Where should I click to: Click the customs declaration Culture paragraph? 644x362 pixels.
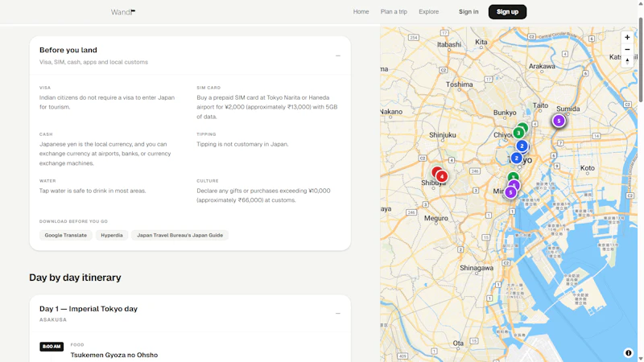tap(263, 195)
